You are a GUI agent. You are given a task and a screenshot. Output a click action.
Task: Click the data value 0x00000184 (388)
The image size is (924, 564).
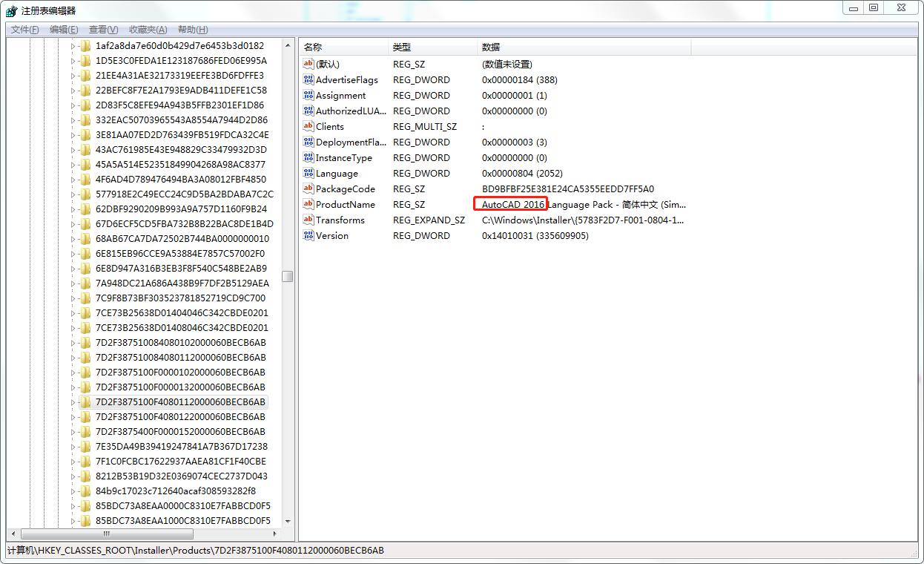click(520, 79)
